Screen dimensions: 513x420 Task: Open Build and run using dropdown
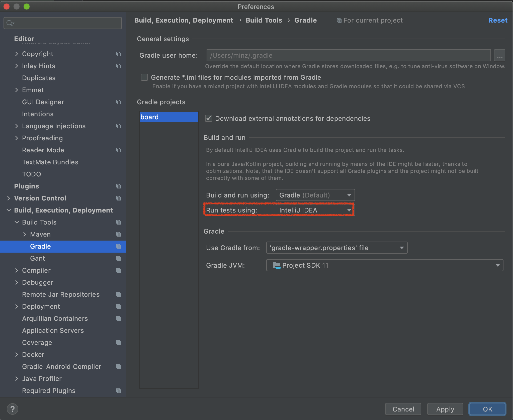pyautogui.click(x=315, y=195)
